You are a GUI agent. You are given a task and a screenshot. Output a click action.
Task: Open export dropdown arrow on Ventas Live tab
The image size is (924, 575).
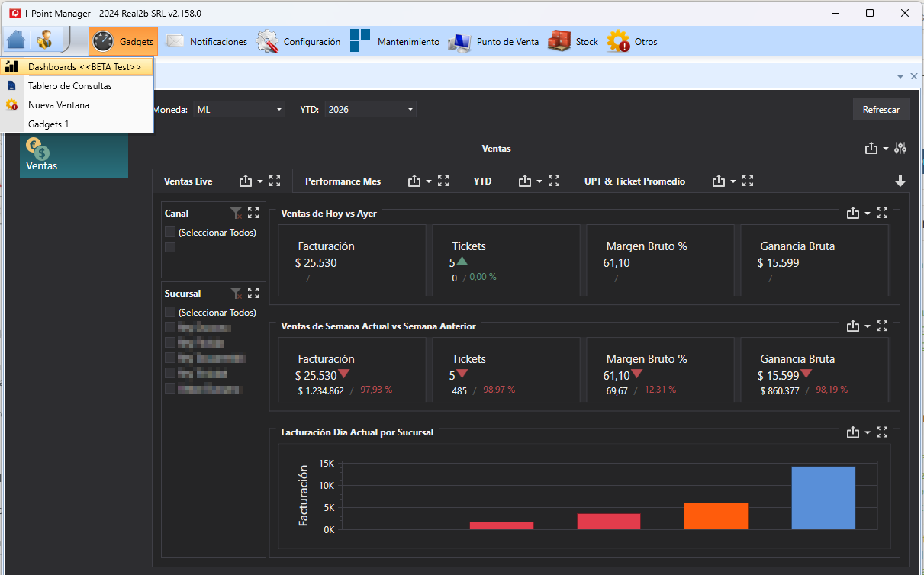[260, 182]
